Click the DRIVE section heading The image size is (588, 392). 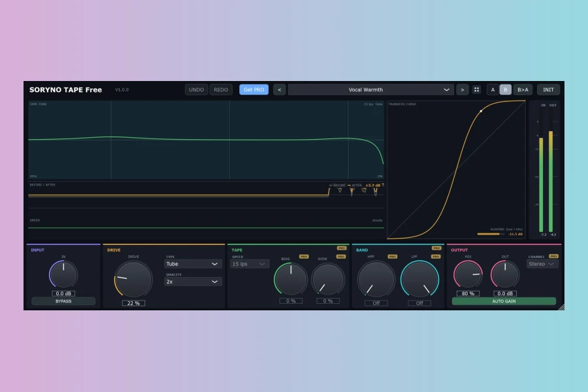pyautogui.click(x=114, y=250)
